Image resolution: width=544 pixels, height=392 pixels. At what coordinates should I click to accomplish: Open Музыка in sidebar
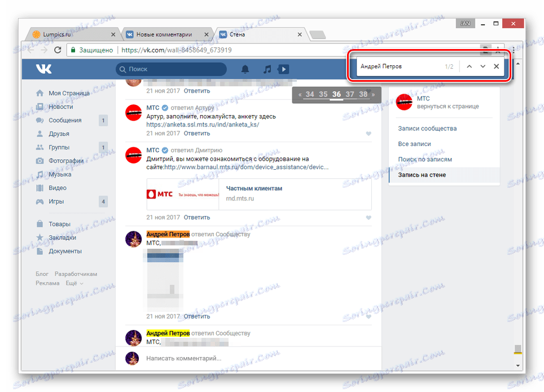click(60, 174)
